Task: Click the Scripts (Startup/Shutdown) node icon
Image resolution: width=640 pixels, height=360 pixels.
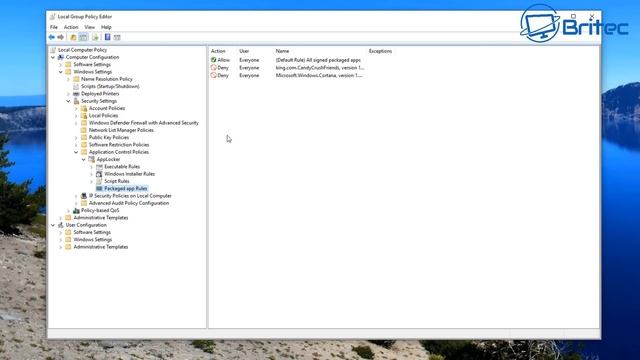Action: click(x=76, y=87)
